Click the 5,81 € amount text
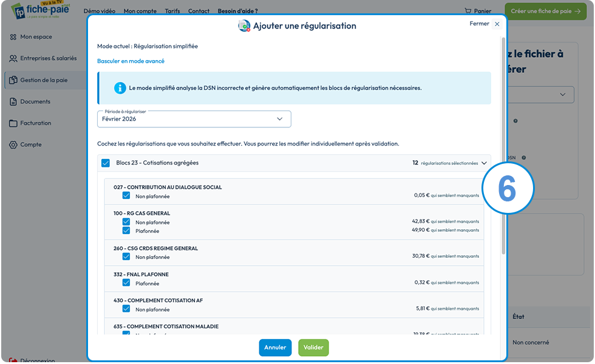Screen dimensions: 595x364 coord(423,308)
